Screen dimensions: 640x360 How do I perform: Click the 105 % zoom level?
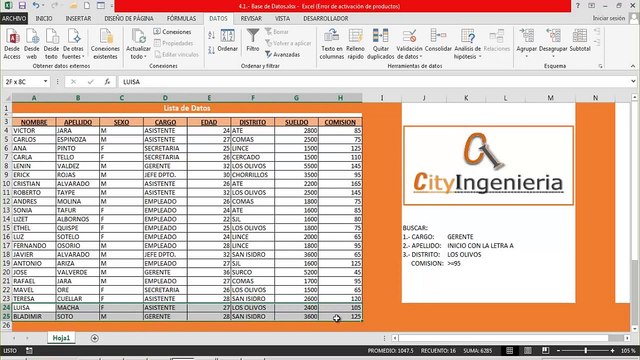click(628, 351)
